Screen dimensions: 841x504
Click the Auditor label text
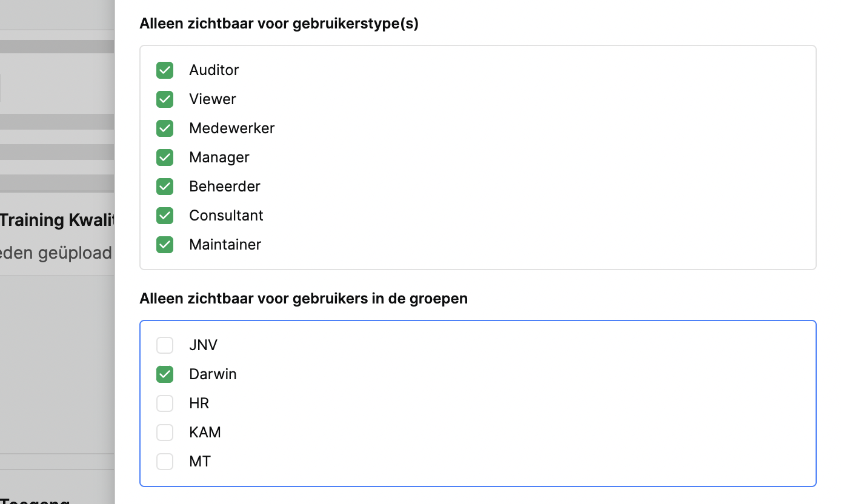pos(214,70)
